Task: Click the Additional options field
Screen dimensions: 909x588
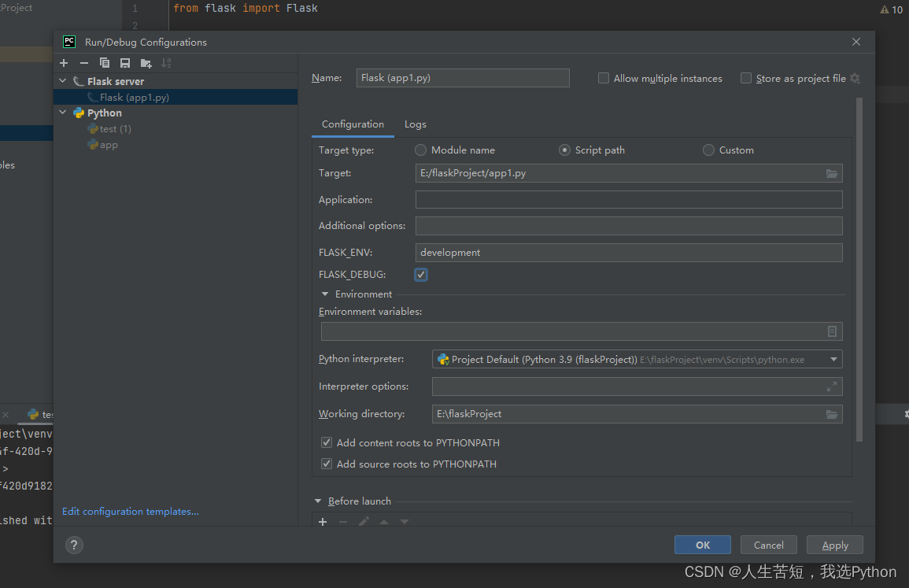Action: pyautogui.click(x=629, y=226)
